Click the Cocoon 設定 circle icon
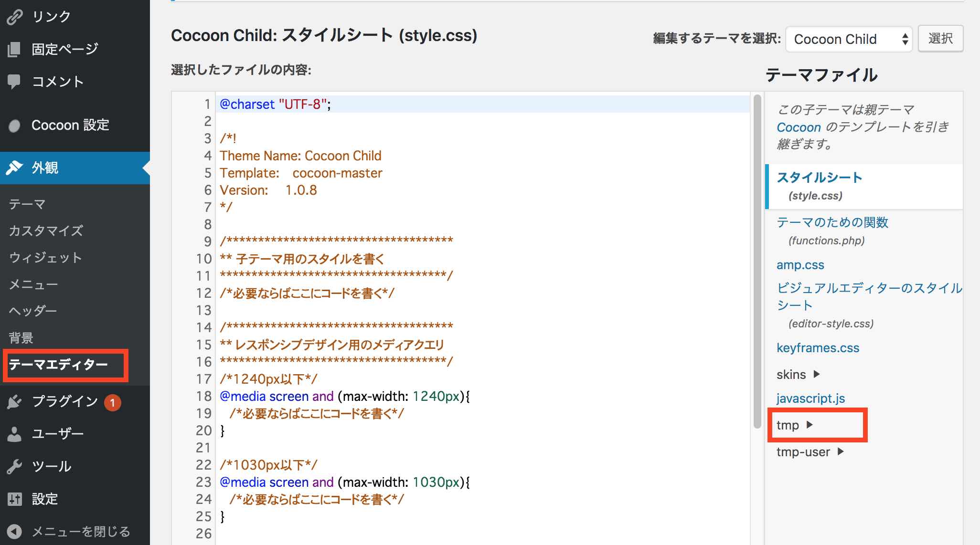Image resolution: width=980 pixels, height=545 pixels. click(x=14, y=125)
